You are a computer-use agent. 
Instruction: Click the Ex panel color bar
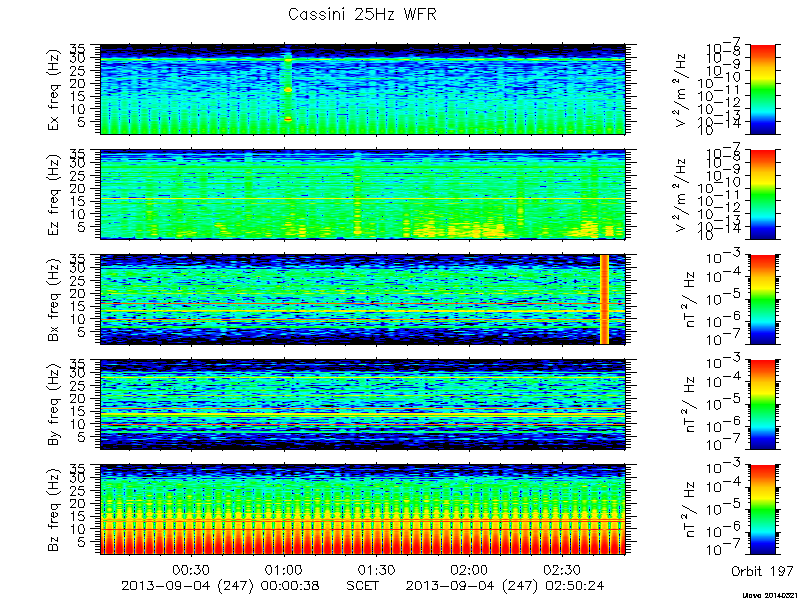pos(763,90)
